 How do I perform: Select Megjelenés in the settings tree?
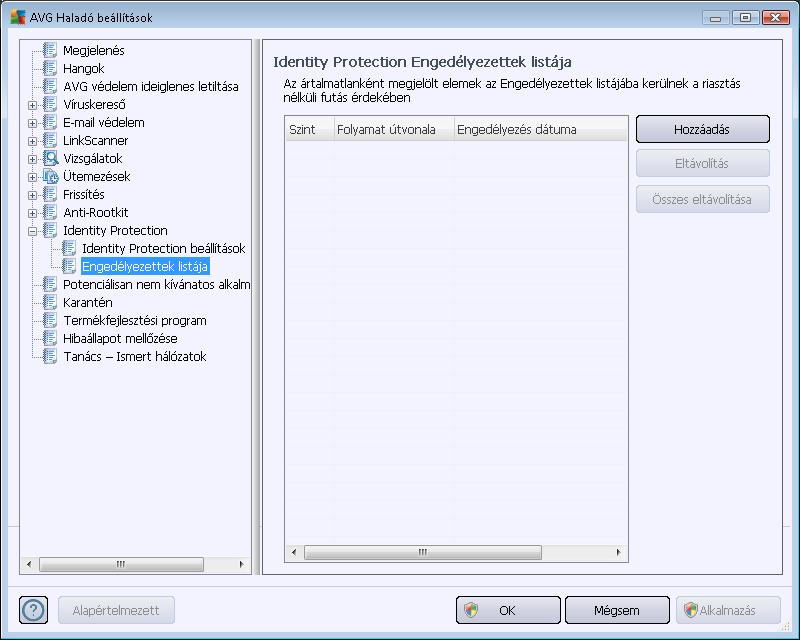tap(94, 50)
